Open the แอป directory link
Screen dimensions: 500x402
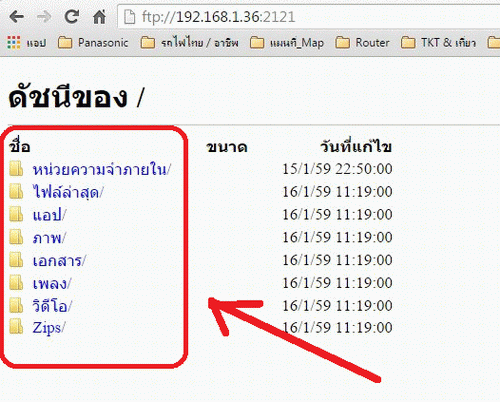click(x=49, y=215)
